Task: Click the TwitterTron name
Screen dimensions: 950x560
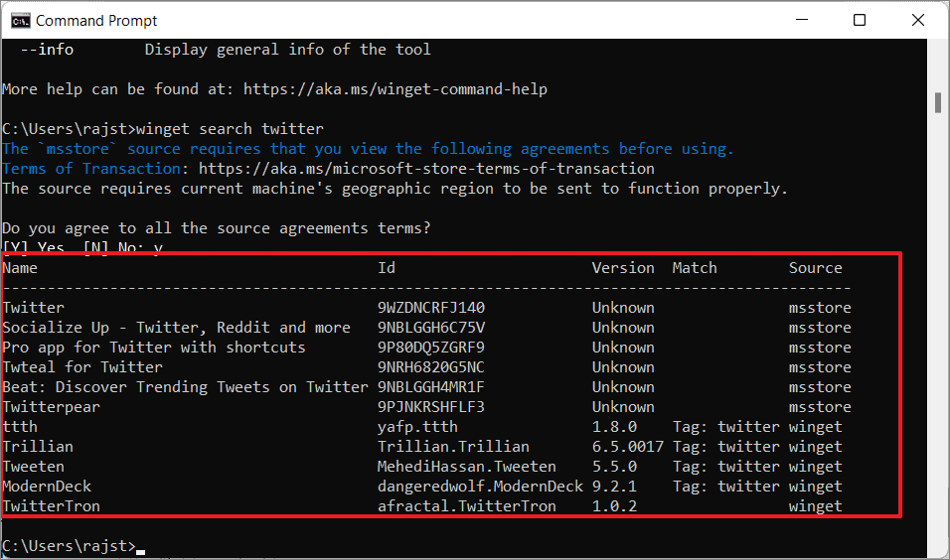Action: click(x=52, y=506)
